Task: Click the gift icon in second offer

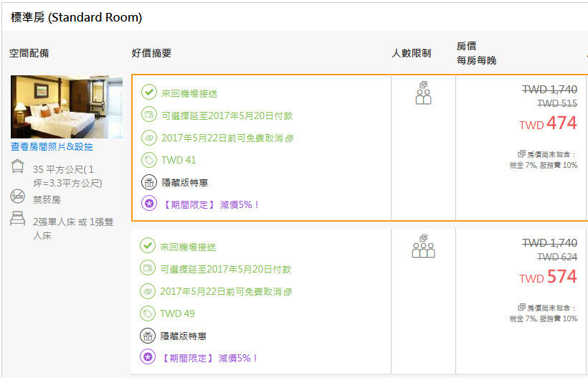Action: [148, 336]
